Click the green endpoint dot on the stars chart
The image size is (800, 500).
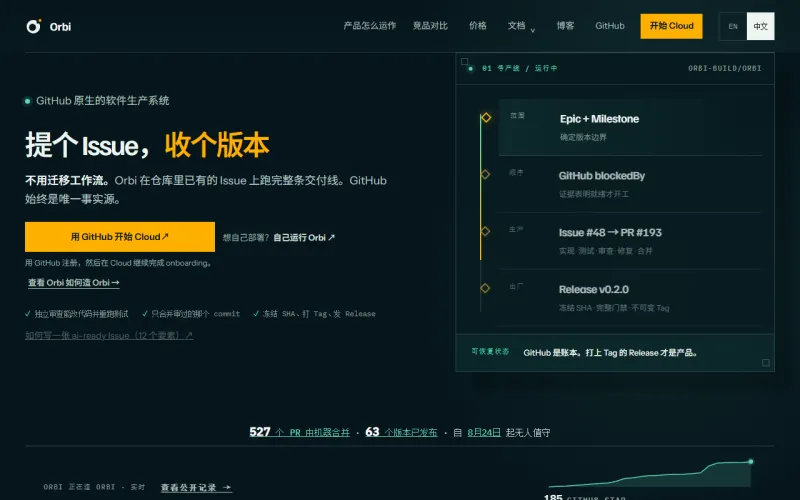point(751,462)
